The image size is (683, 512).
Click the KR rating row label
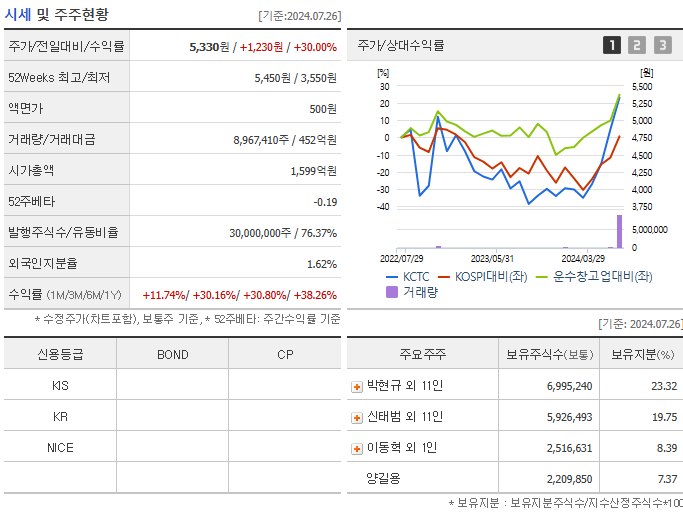(x=60, y=417)
